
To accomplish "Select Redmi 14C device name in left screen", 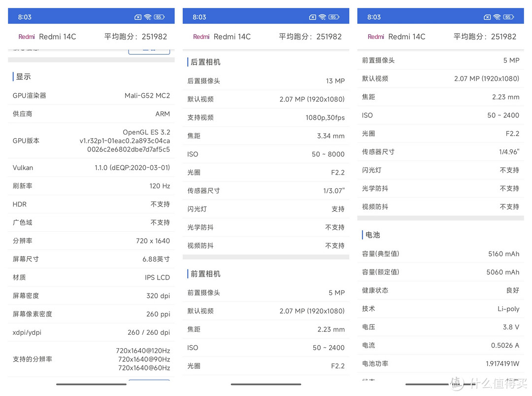I will [58, 36].
